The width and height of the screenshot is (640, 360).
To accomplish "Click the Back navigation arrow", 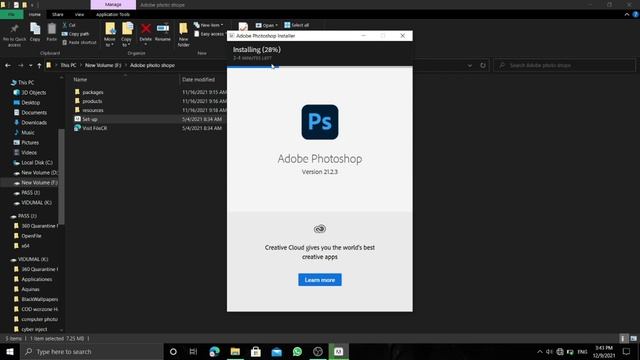I will (8, 65).
